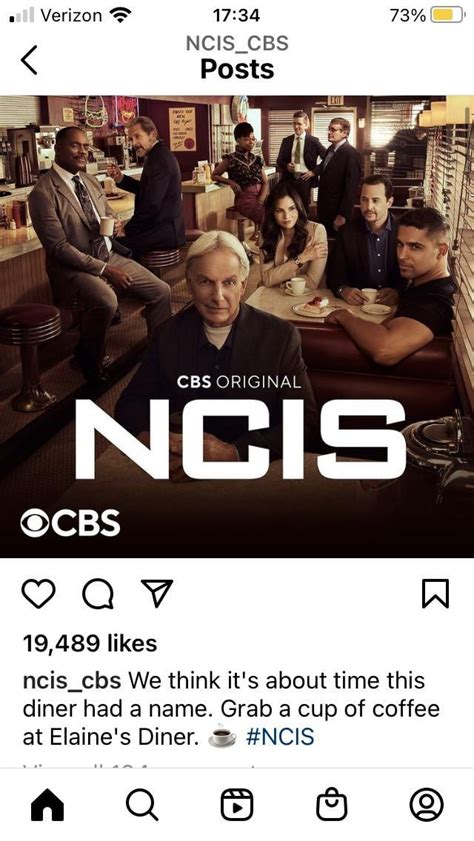Tap the NCIS_CBS account name in header

237,43
